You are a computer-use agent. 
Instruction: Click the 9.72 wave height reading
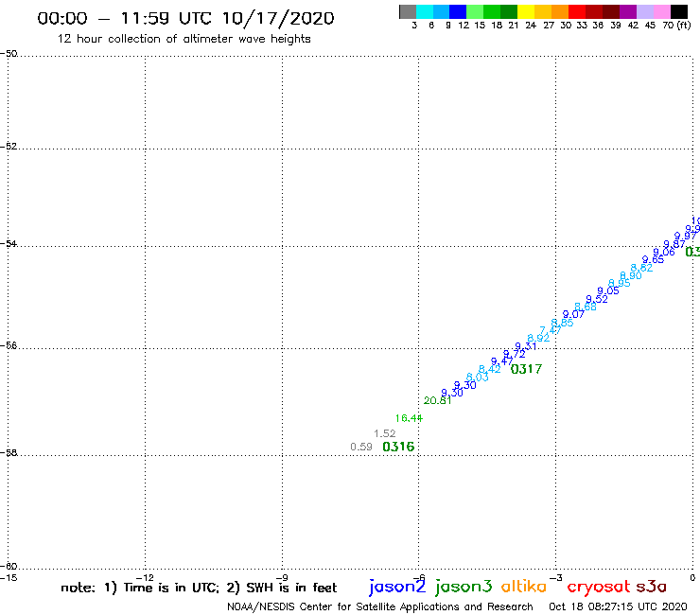[x=515, y=354]
